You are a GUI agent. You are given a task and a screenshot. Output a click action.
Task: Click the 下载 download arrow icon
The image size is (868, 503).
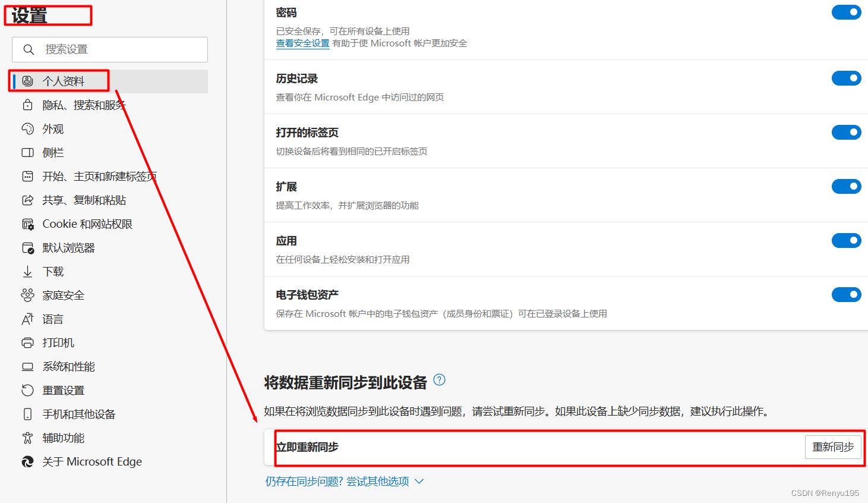[27, 272]
